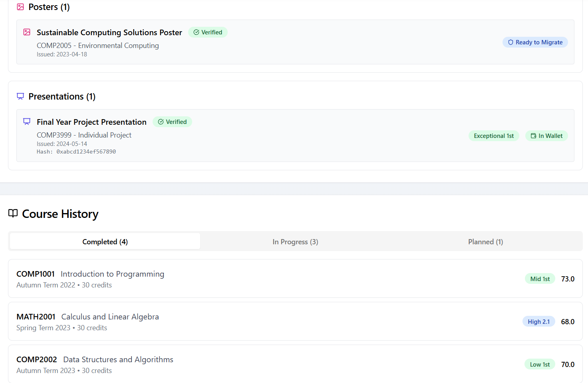Click the Exceptional 1st grade badge
This screenshot has width=588, height=383.
494,136
